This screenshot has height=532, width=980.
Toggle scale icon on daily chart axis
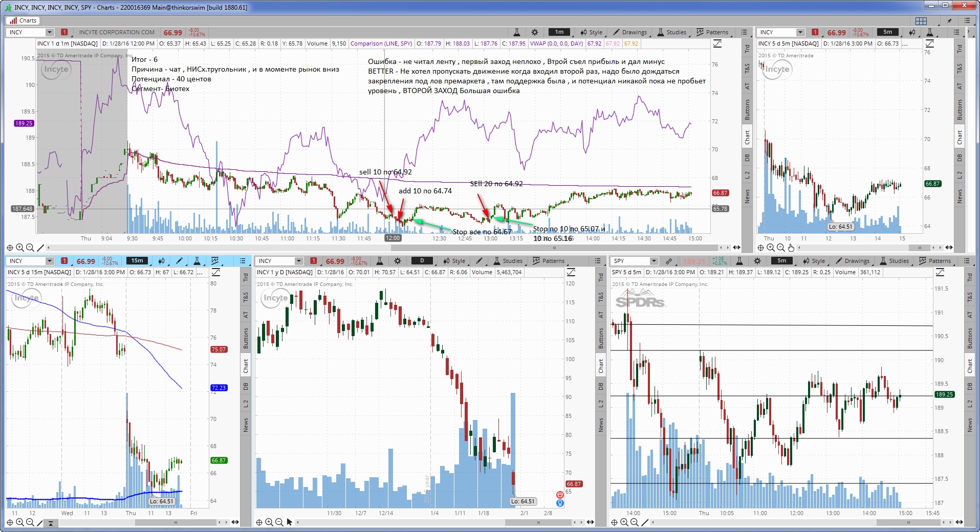click(571, 272)
